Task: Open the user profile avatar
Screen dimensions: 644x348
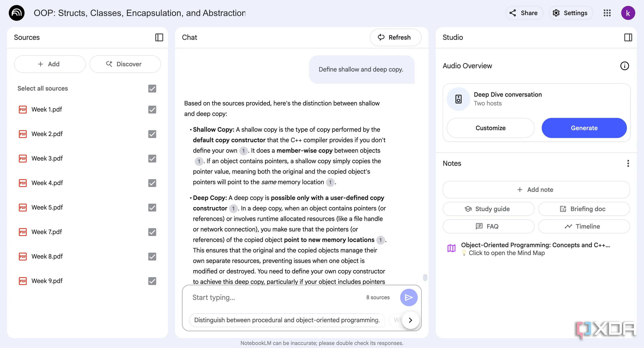Action: point(628,13)
